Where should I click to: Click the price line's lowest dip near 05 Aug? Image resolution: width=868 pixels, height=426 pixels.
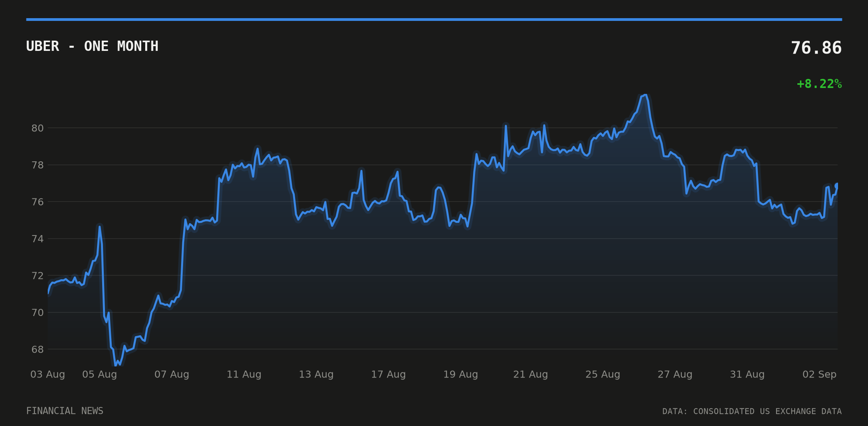click(116, 365)
